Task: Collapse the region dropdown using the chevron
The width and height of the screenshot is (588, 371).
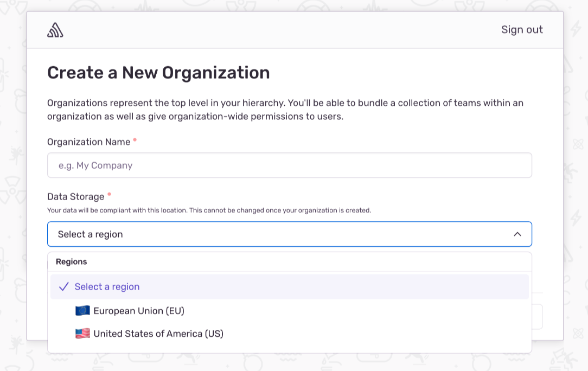Action: tap(517, 234)
